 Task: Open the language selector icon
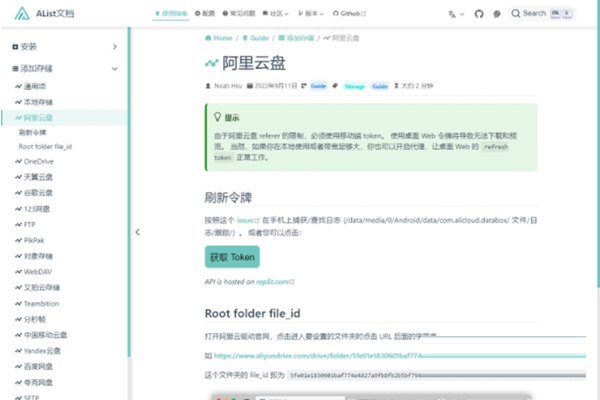(x=455, y=14)
